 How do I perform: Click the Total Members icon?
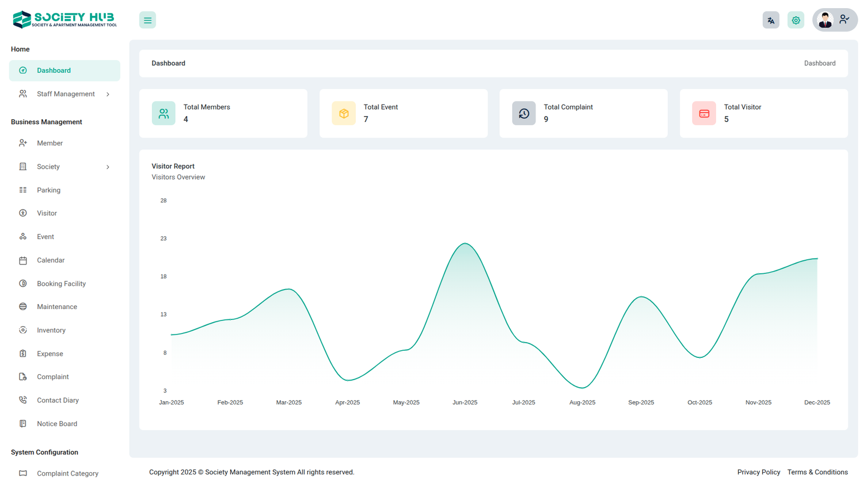pyautogui.click(x=163, y=113)
